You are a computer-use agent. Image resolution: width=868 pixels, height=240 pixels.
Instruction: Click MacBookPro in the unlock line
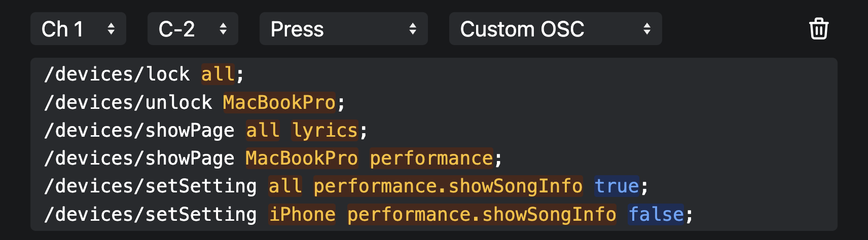[279, 103]
